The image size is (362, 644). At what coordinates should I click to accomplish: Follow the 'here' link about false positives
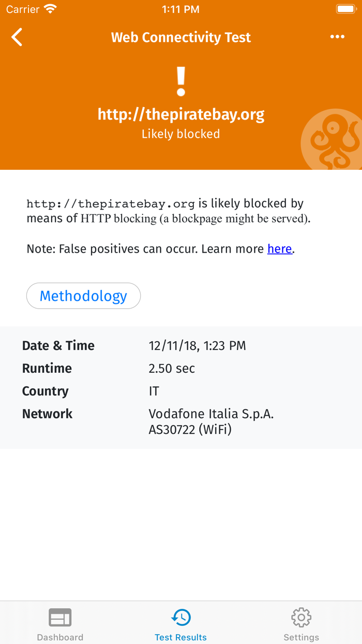[279, 249]
